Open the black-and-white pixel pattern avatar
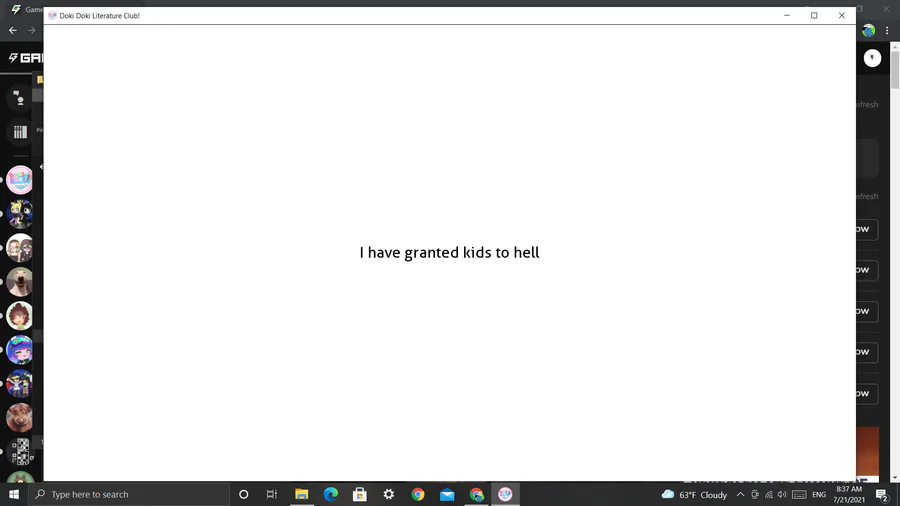Viewport: 900px width, 506px height. (x=20, y=451)
